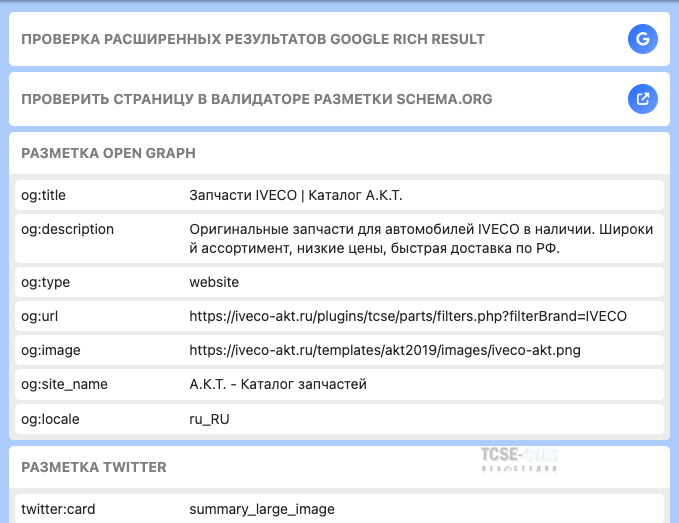Click the summary_large_image value
This screenshot has width=679, height=523.
click(262, 510)
